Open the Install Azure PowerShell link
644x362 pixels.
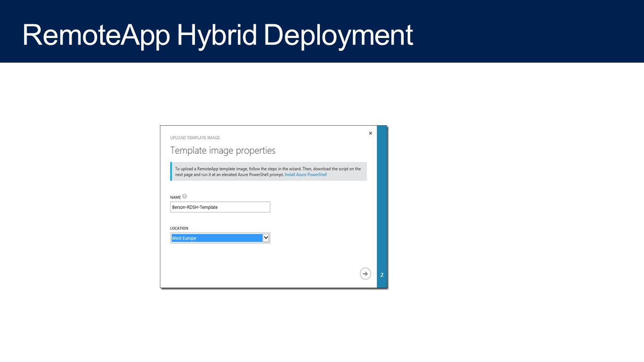pos(305,175)
